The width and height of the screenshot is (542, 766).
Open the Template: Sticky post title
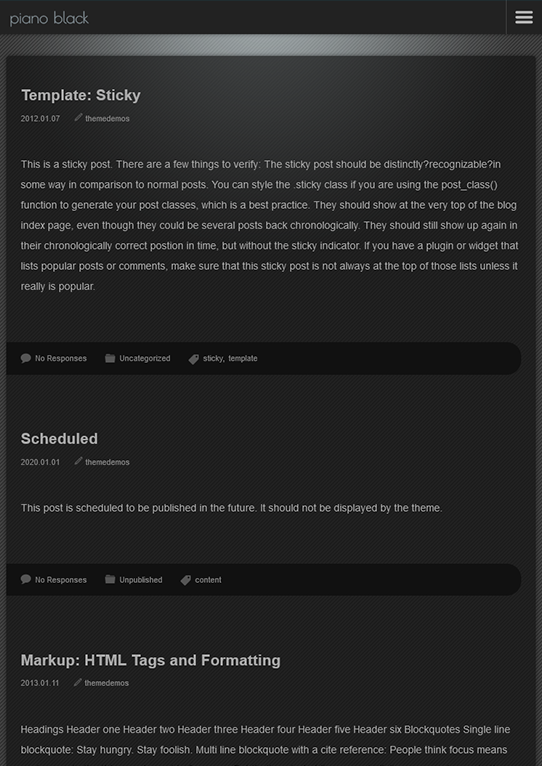[x=81, y=95]
